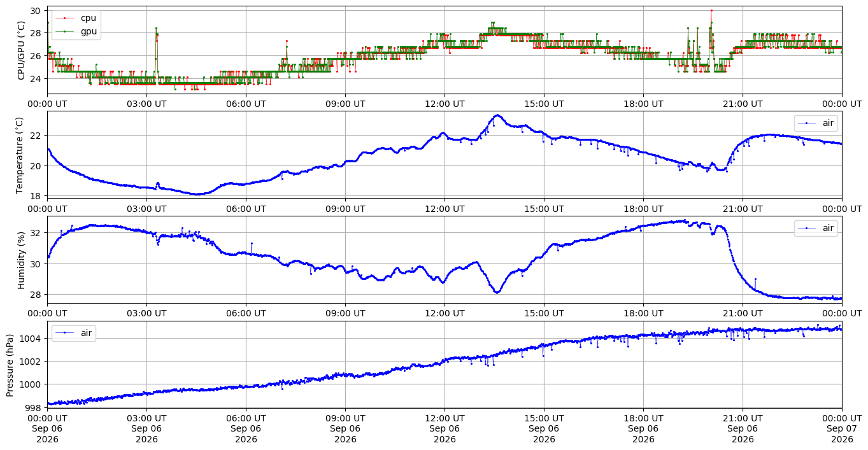Select the air legend in Temperature plot
This screenshot has width=868, height=450.
816,123
